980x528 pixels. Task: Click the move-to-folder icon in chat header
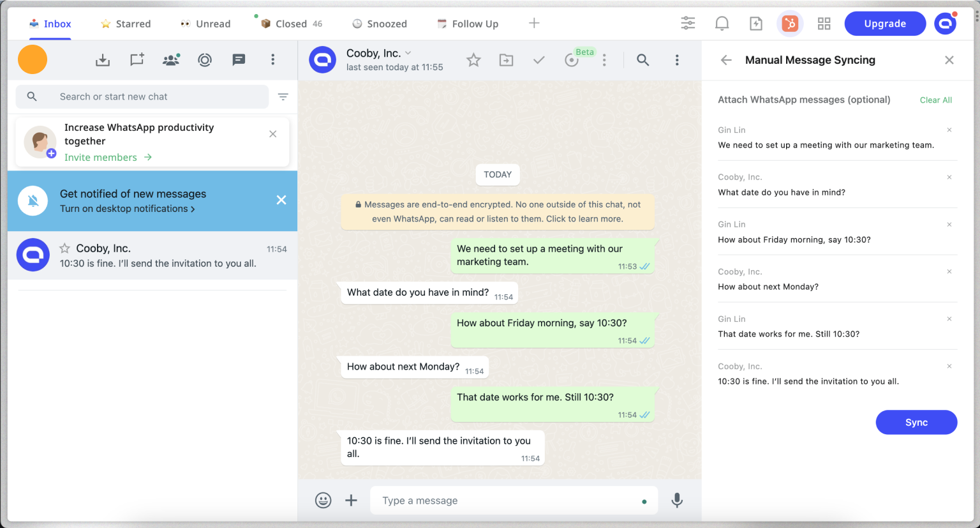[x=507, y=60]
